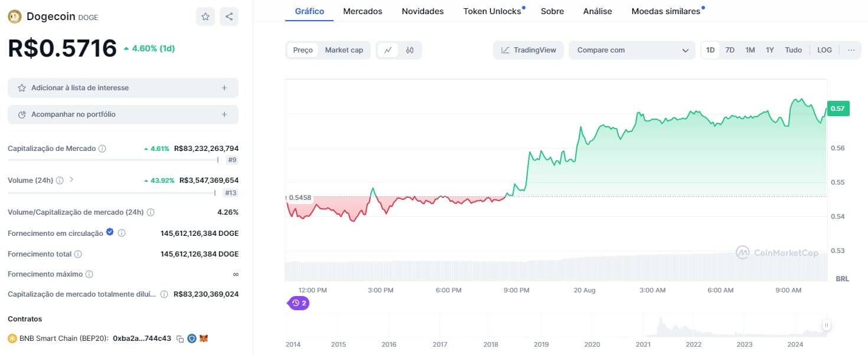Open the purple history badge showing 2
This screenshot has width=868, height=355.
click(299, 303)
